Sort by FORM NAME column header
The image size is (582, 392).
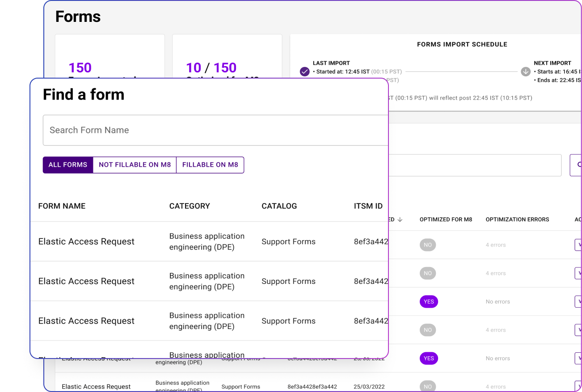click(62, 206)
